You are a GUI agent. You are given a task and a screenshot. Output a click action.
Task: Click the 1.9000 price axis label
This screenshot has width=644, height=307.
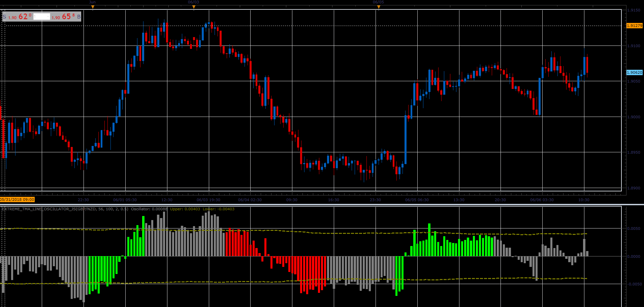click(x=634, y=117)
